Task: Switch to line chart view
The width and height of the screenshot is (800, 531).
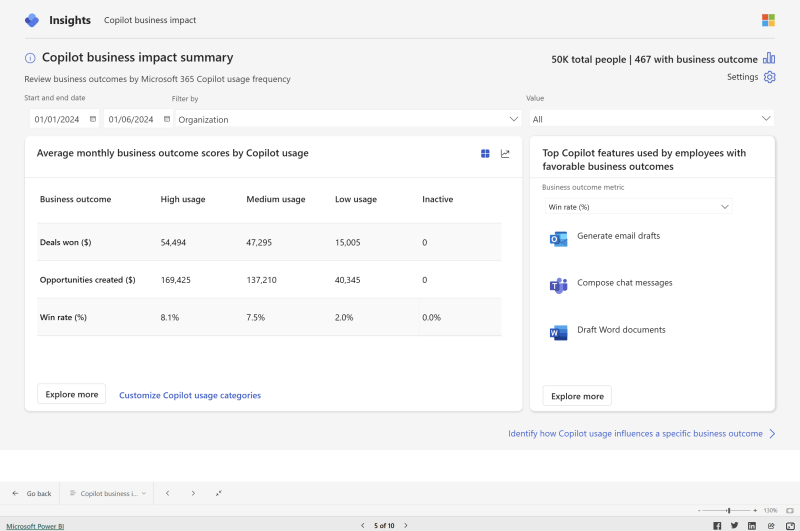Action: (505, 153)
